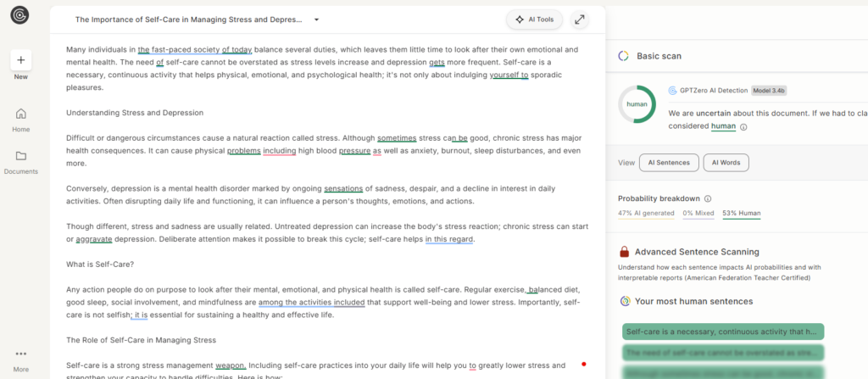Click the red dot editor indicator
The image size is (868, 379).
pos(583,364)
